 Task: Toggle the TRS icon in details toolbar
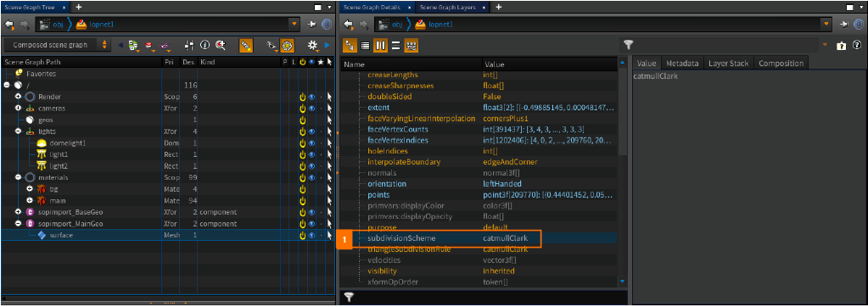pyautogui.click(x=412, y=45)
